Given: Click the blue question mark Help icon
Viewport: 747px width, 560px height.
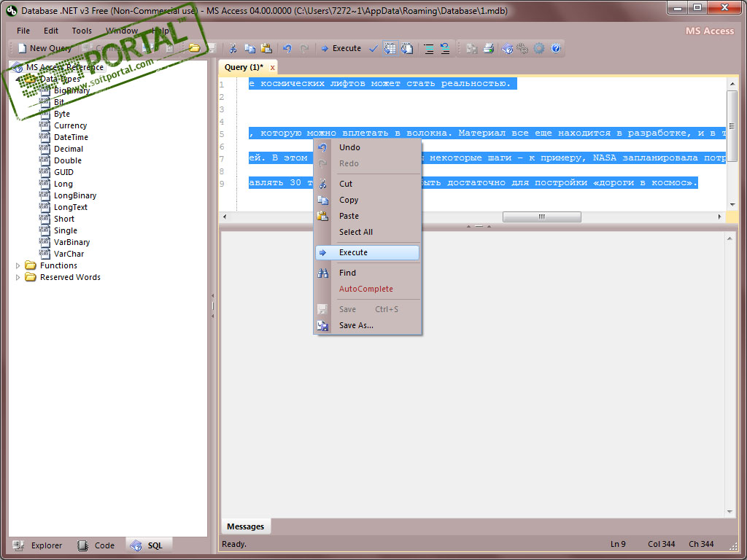Looking at the screenshot, I should [x=555, y=48].
